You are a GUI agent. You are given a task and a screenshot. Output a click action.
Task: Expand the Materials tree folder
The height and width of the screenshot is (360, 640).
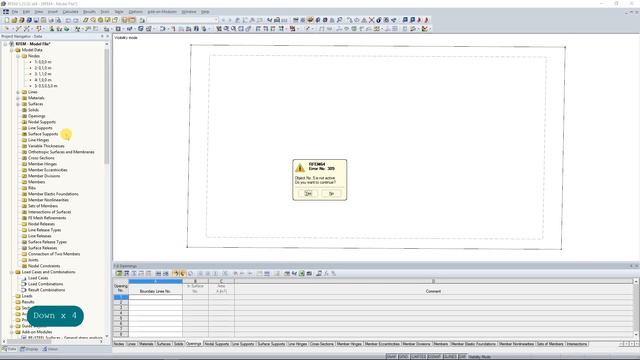[18, 98]
